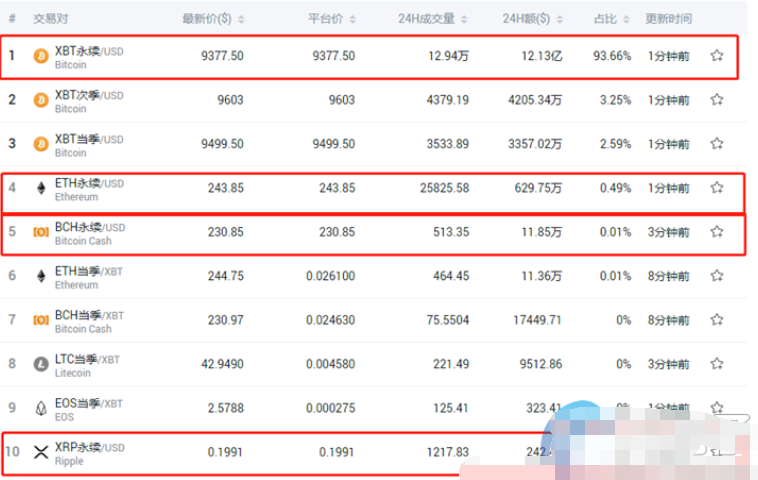Click the 3.25% share value
Image resolution: width=758 pixels, height=480 pixels.
point(615,100)
